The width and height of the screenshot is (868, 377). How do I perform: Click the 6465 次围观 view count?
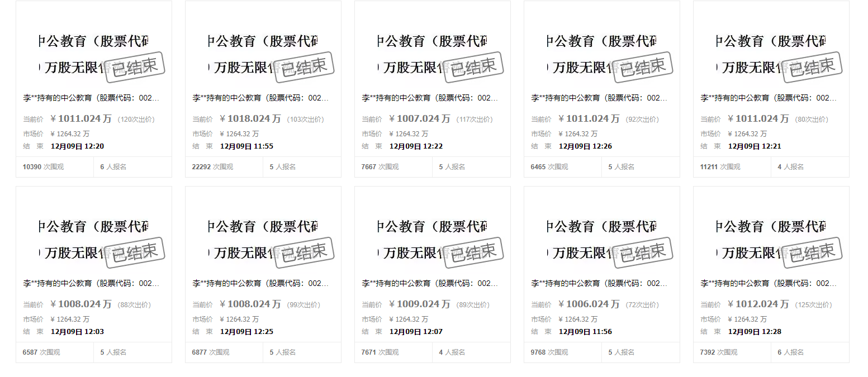tap(549, 167)
